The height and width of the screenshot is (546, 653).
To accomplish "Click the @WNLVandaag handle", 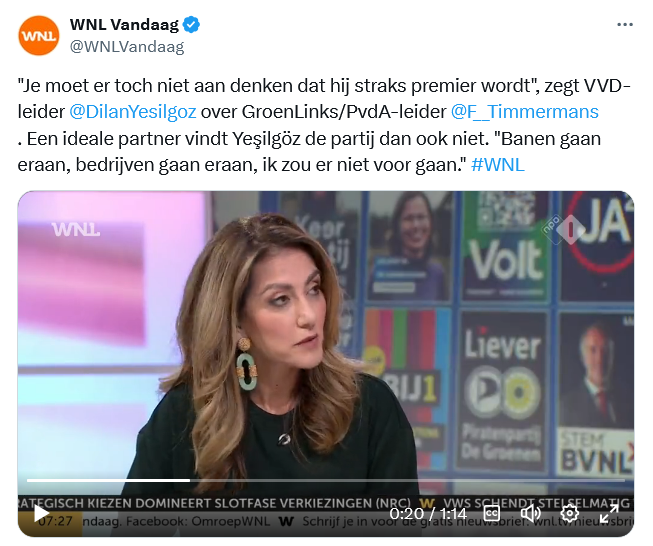I will (x=127, y=47).
